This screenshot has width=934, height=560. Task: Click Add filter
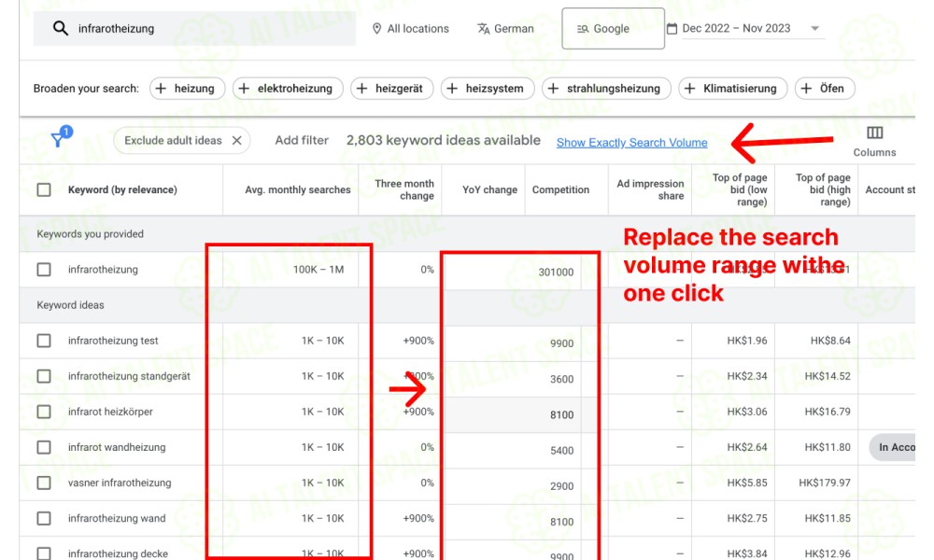[302, 140]
